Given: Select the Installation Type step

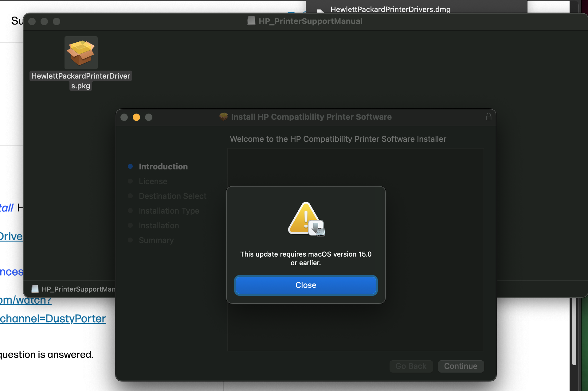Looking at the screenshot, I should (x=169, y=211).
